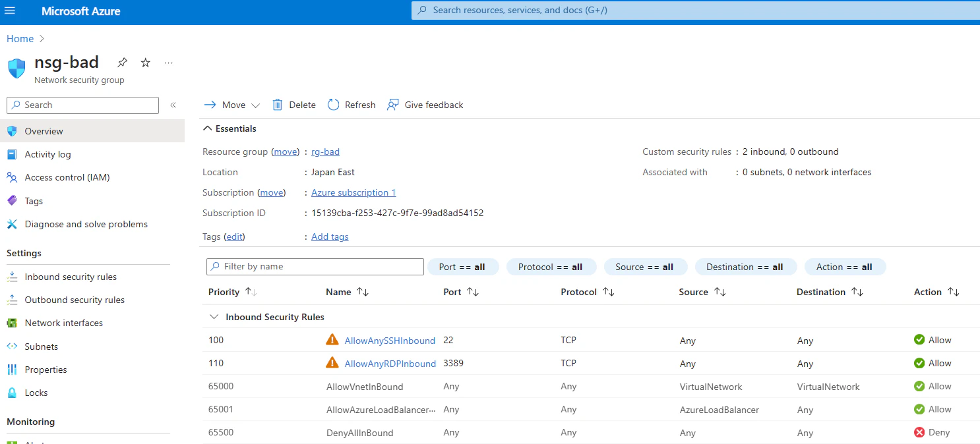
Task: Follow the Home breadcrumb link
Action: coord(20,39)
